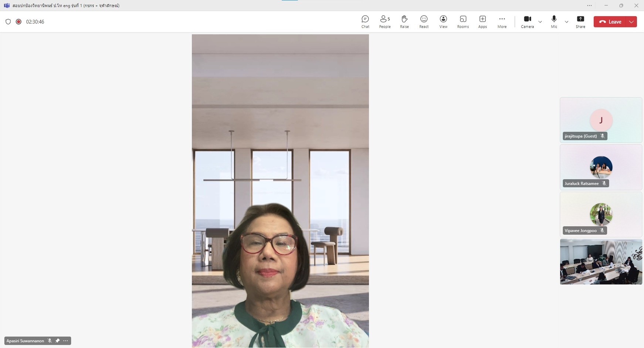Open the React emoji menu
The image size is (644, 348).
click(424, 22)
